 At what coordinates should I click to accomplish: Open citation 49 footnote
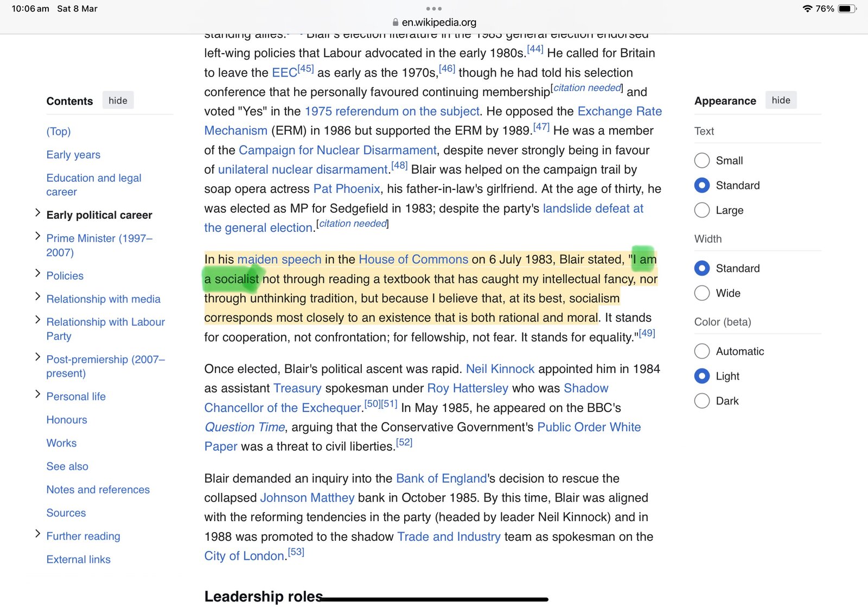647,333
